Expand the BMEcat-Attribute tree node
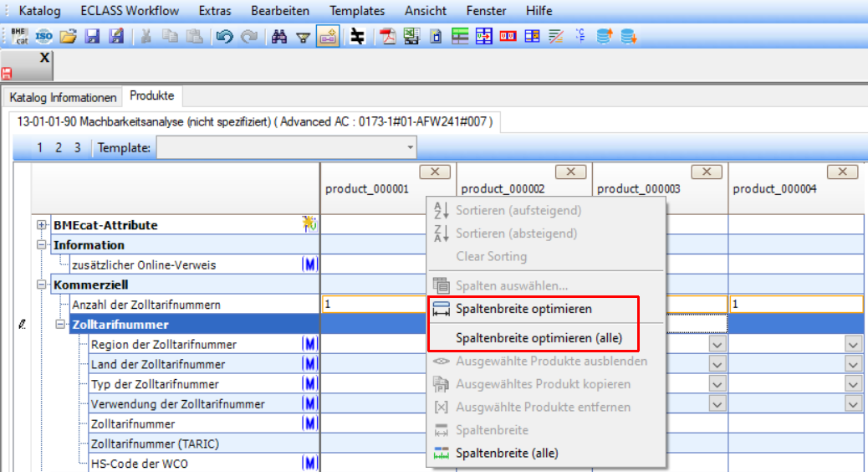The width and height of the screenshot is (868, 472). click(42, 225)
